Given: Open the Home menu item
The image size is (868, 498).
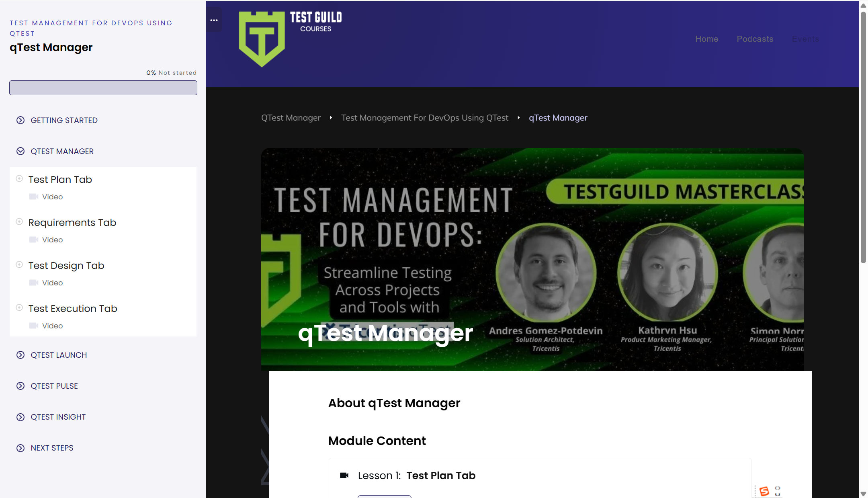Looking at the screenshot, I should coord(707,39).
